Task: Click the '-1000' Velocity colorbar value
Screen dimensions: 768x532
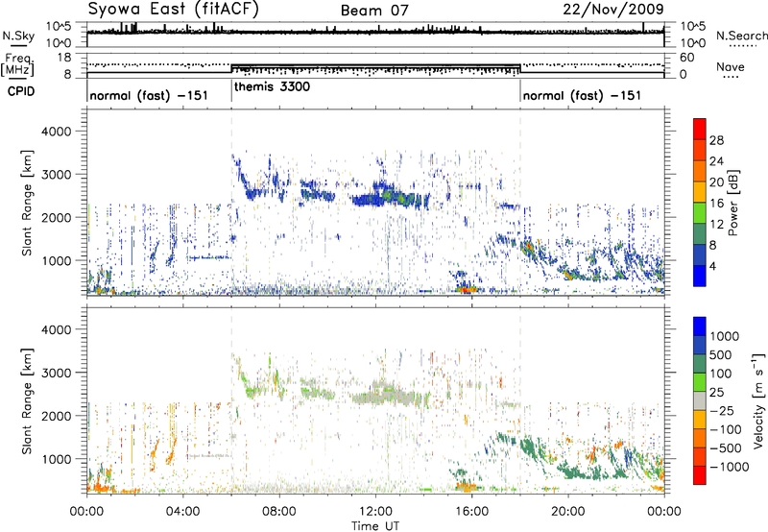Action: pos(730,467)
